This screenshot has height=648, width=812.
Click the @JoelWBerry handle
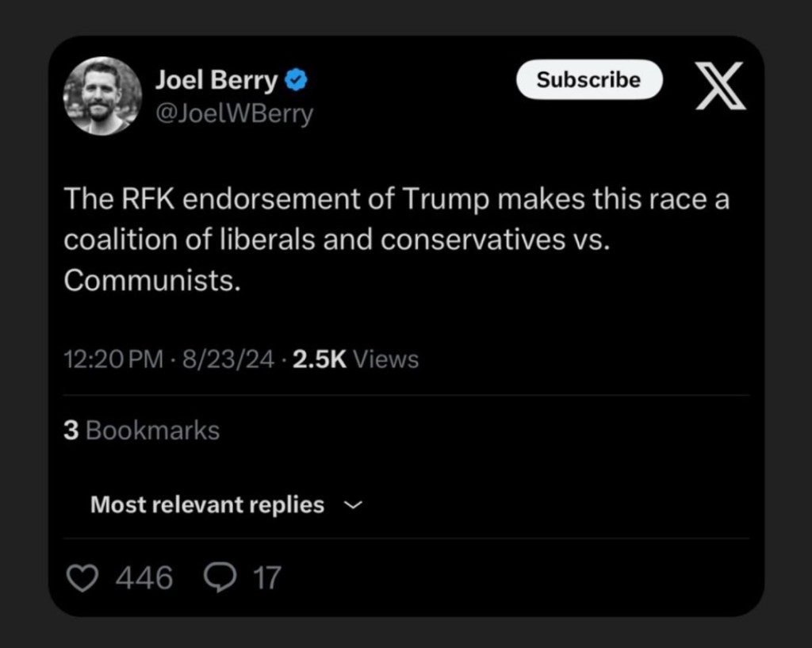tap(234, 114)
